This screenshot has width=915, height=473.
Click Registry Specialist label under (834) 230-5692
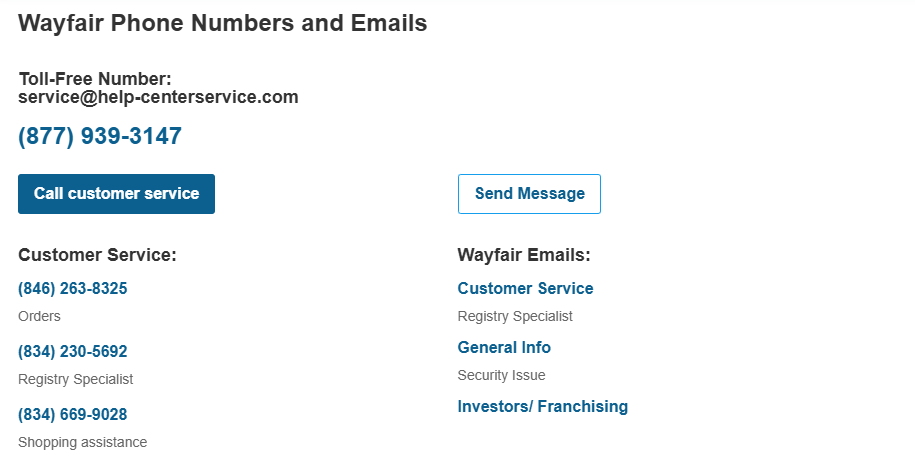75,379
